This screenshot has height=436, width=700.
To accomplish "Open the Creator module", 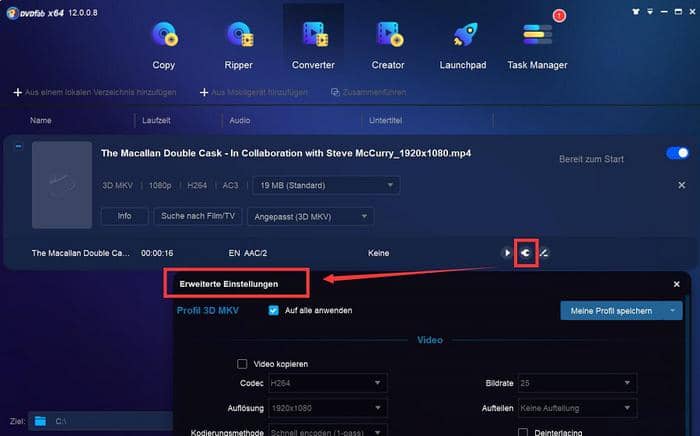I will click(388, 46).
